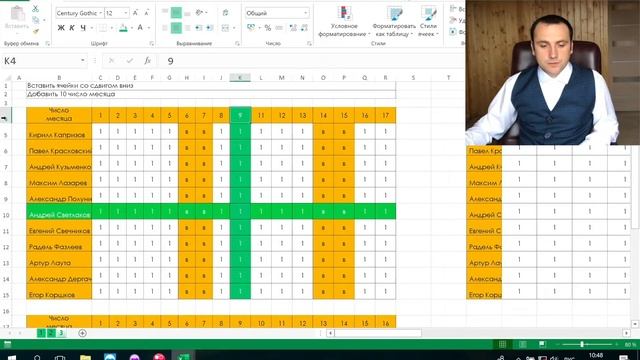Open Число group dialog launcher

coord(309,43)
